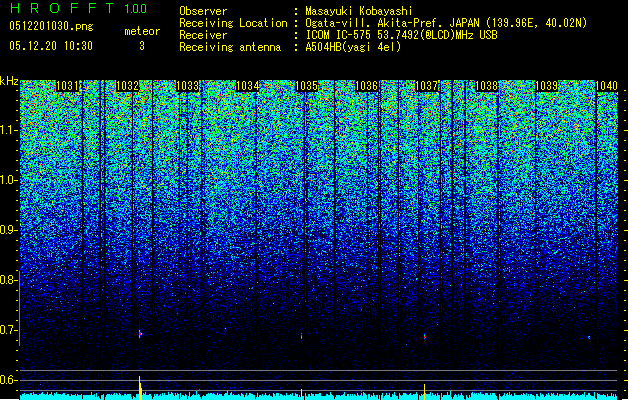The image size is (629, 400).
Task: Click the 1037 time marker
Action: pos(426,86)
